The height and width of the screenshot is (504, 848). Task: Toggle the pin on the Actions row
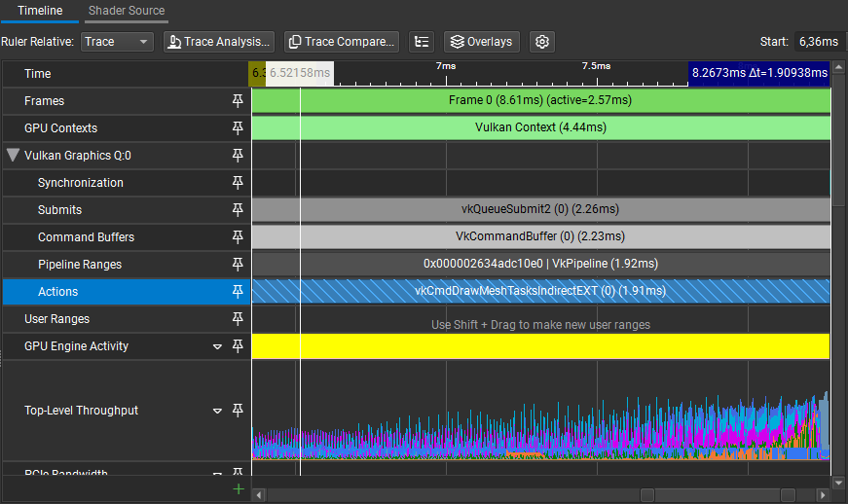(x=238, y=292)
